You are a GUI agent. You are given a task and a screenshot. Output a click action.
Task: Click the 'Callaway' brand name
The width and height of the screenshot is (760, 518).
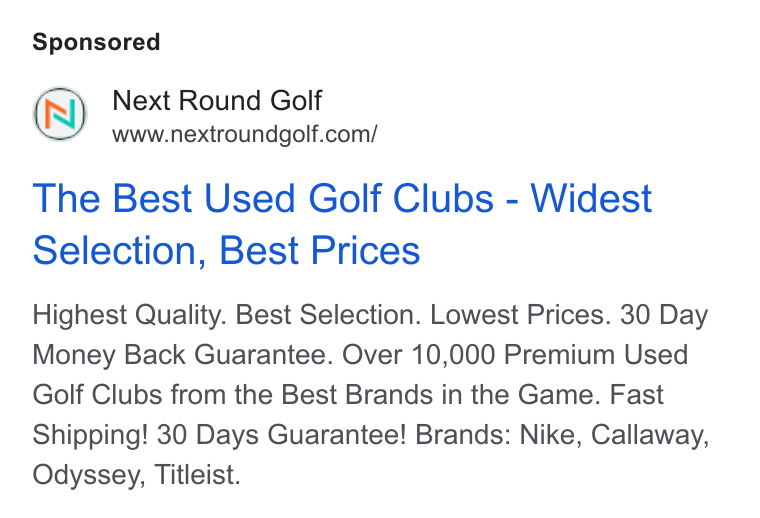coord(649,434)
